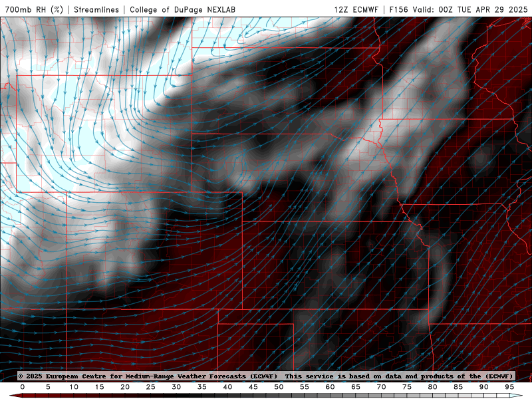Click the '700mb RH (%)' title text
The width and height of the screenshot is (532, 399).
coord(34,9)
